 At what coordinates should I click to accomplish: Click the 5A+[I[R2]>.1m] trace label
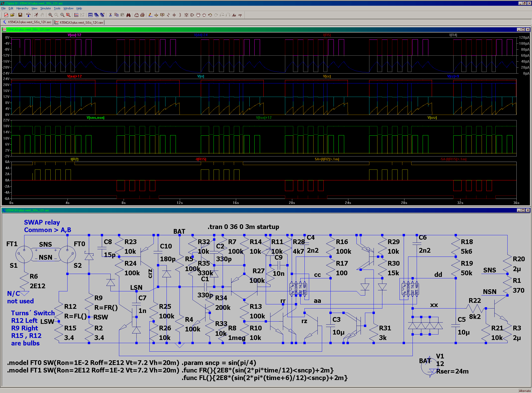click(327, 159)
